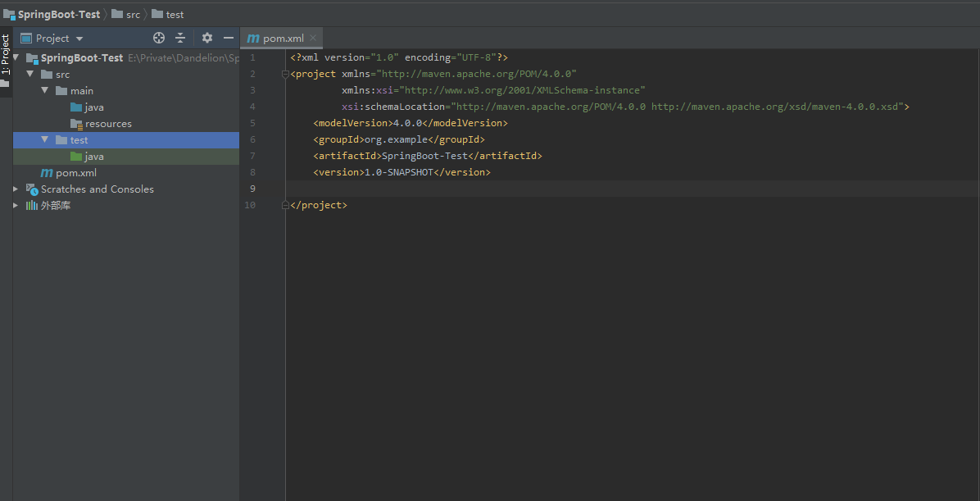Click the locate/select opened file target icon
This screenshot has width=980, height=501.
point(159,38)
